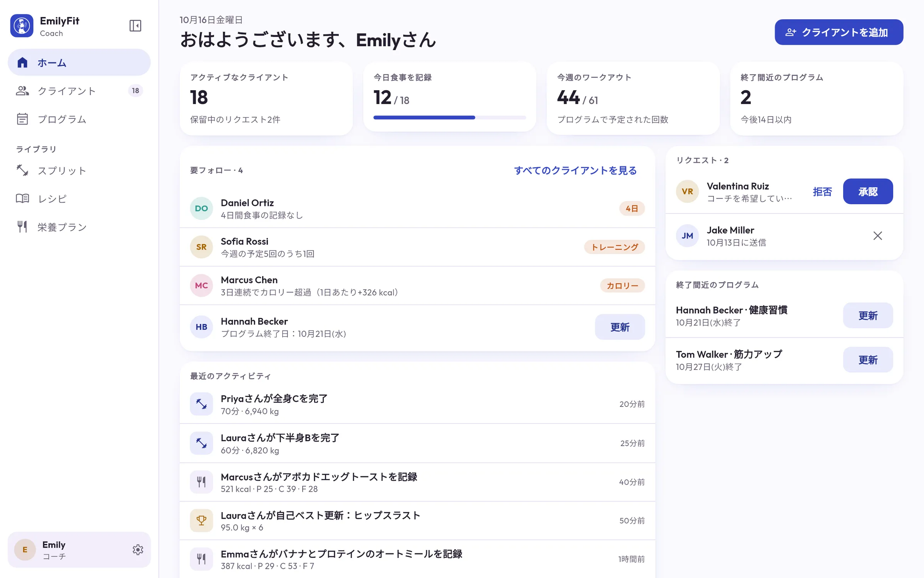Click DO avatar of Daniel Ortiz
The height and width of the screenshot is (578, 924).
click(201, 208)
